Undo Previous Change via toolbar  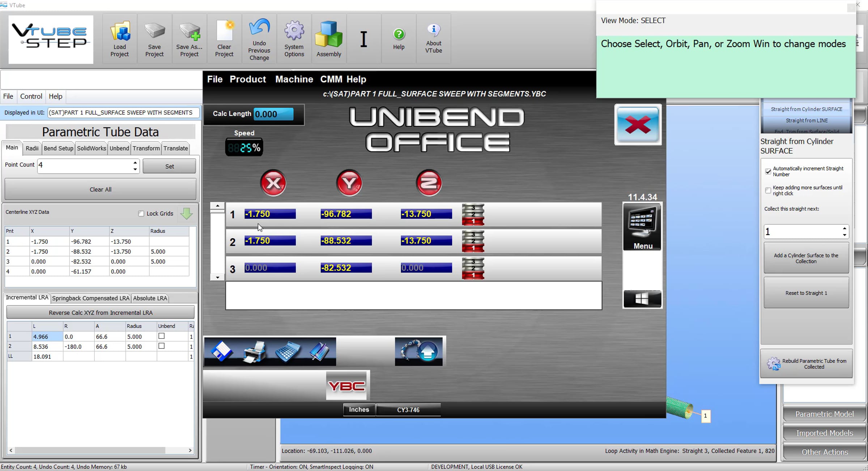[259, 39]
